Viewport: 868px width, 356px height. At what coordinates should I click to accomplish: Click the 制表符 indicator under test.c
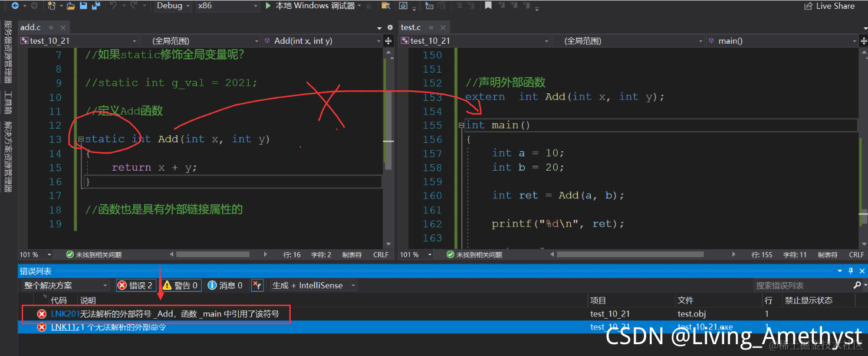click(827, 255)
